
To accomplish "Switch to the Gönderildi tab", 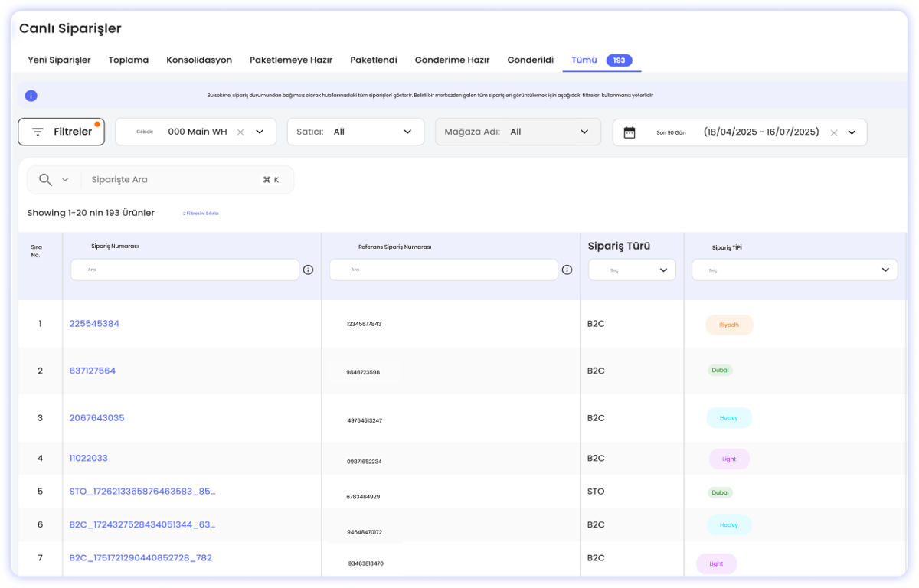I will 530,60.
